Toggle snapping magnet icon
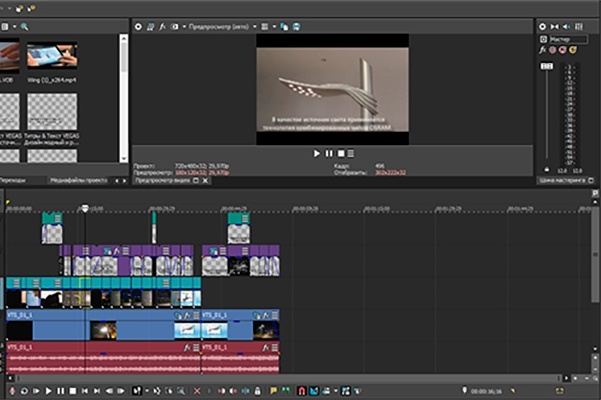 pyautogui.click(x=302, y=391)
